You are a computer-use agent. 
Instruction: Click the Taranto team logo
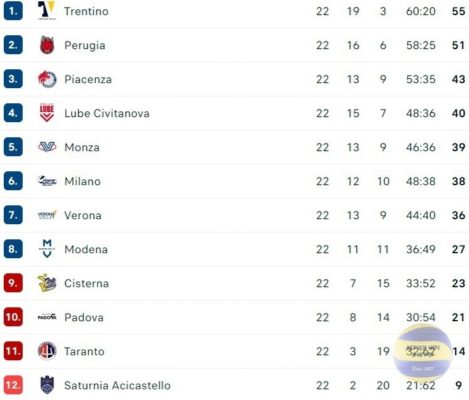point(47,351)
